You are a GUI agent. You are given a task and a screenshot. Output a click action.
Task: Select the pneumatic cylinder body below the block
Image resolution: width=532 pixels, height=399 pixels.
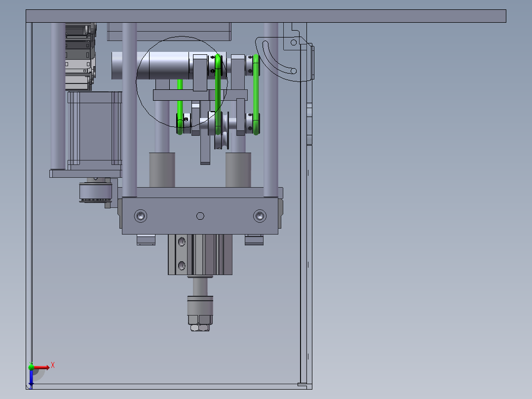(x=200, y=254)
